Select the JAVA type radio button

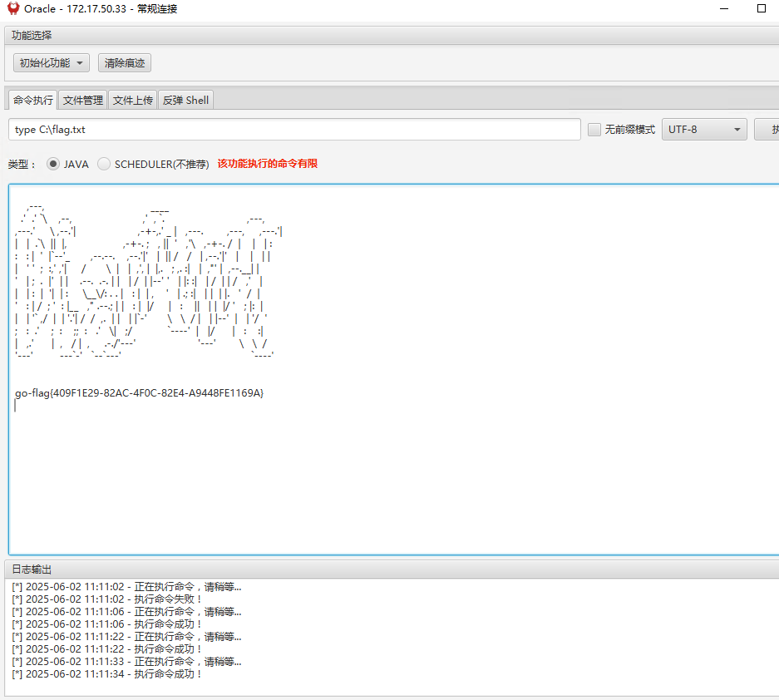click(54, 164)
